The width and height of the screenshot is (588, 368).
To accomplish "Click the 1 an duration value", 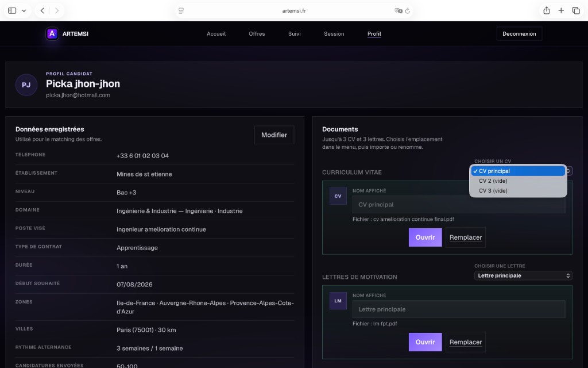I will pos(122,266).
